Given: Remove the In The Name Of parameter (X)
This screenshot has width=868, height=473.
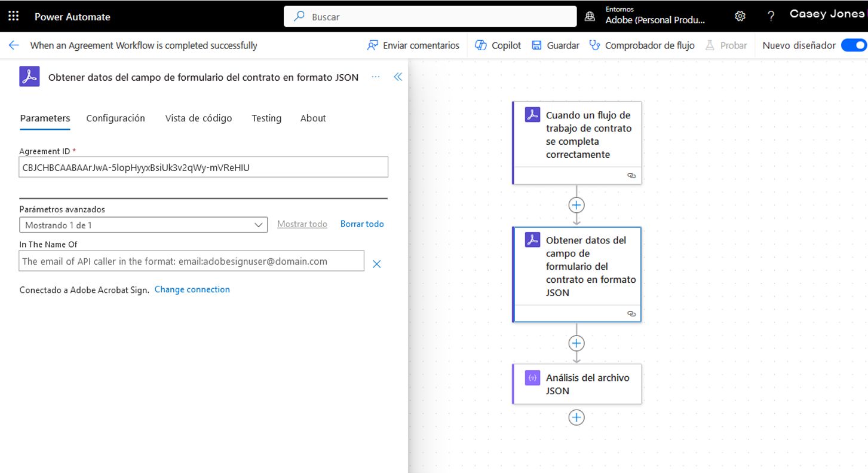Looking at the screenshot, I should pos(377,264).
